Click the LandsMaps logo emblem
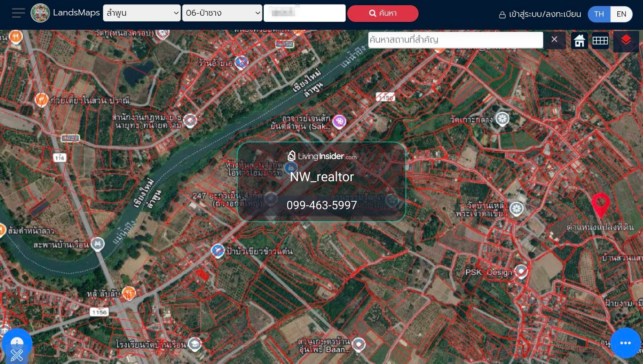 tap(40, 13)
